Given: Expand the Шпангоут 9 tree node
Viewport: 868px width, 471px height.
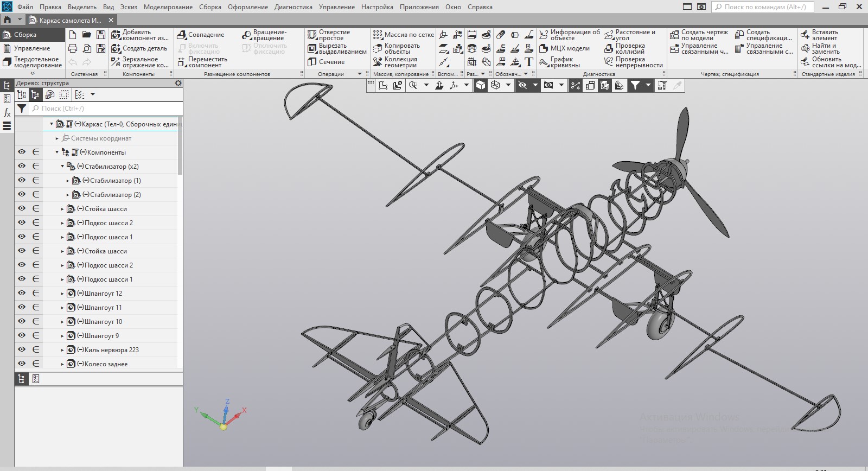Looking at the screenshot, I should (x=62, y=336).
